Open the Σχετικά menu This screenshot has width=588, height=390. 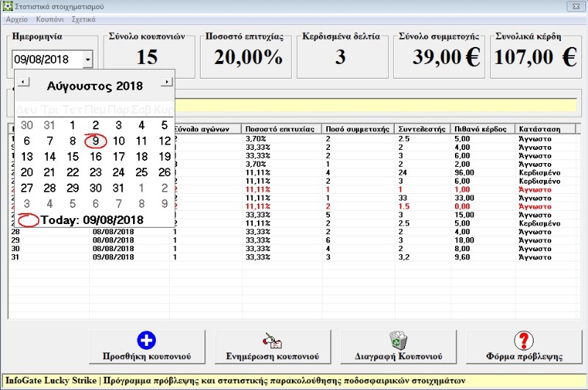coord(85,19)
